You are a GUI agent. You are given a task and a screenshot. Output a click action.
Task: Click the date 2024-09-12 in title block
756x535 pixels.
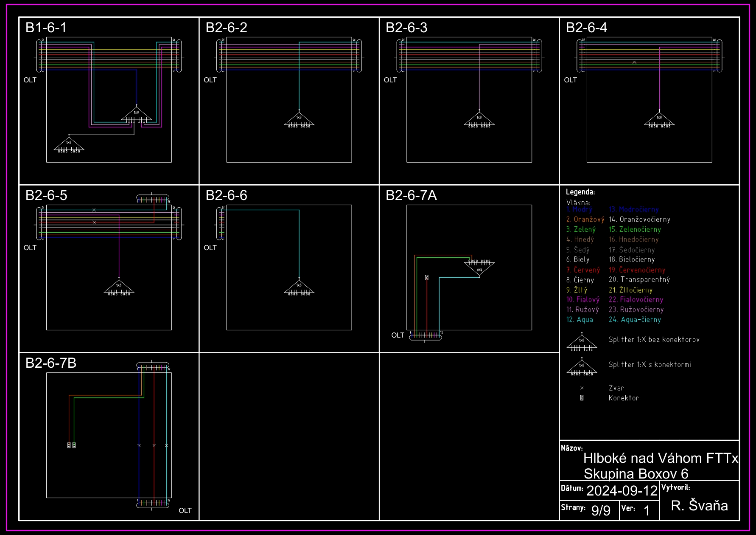(622, 490)
